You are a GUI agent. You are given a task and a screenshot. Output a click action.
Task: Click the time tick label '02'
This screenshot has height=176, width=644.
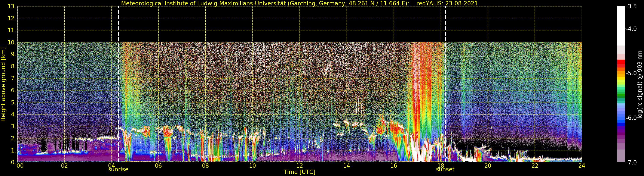coord(64,166)
